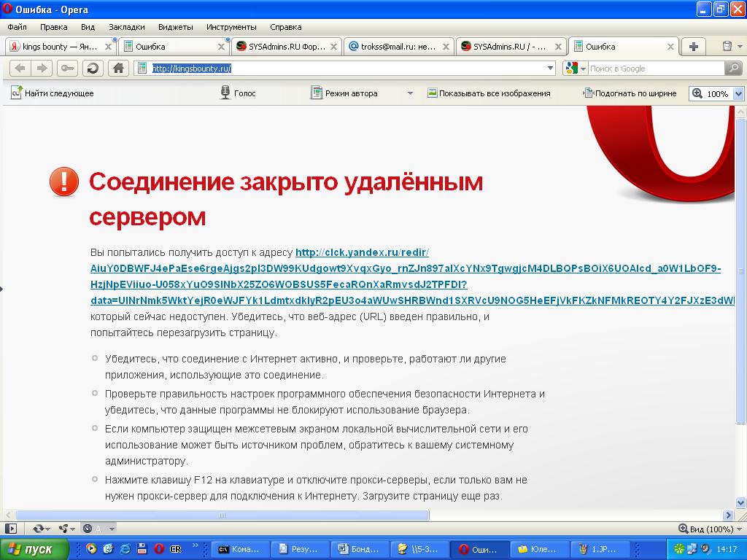747x560 pixels.
Task: Open the Справка menu
Action: (286, 27)
